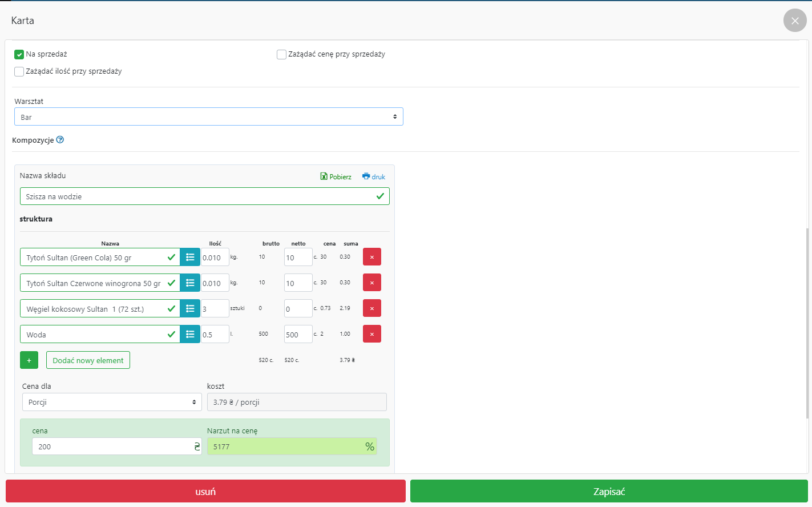Open ingredient list for Tytoń Sultan Green Cola
Image resolution: width=812 pixels, height=507 pixels.
pyautogui.click(x=190, y=257)
